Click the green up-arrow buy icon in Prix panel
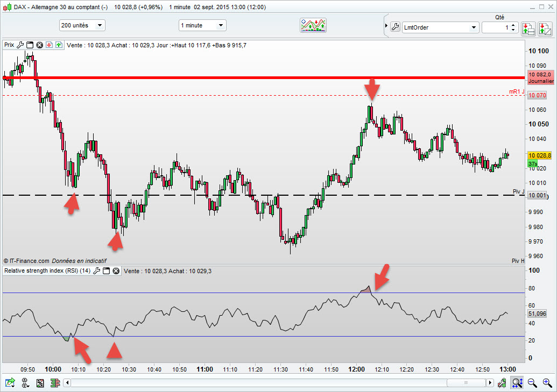557x392 pixels. (x=59, y=45)
